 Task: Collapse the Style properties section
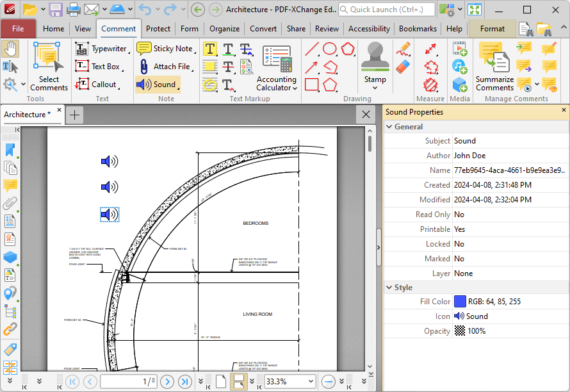[x=389, y=287]
